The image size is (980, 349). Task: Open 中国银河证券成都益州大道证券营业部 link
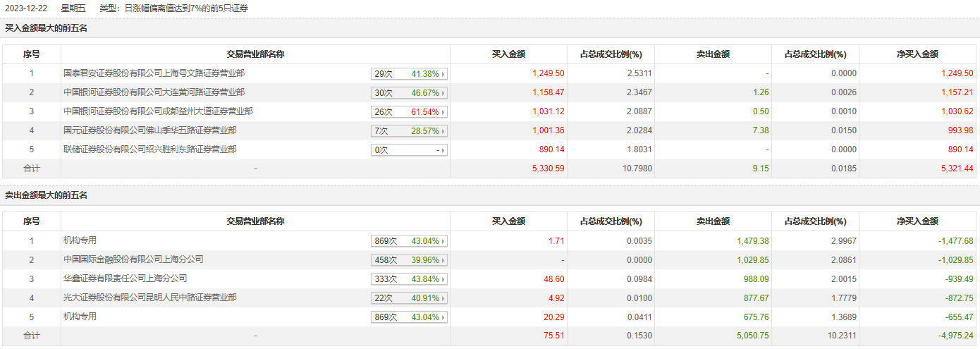pos(158,111)
